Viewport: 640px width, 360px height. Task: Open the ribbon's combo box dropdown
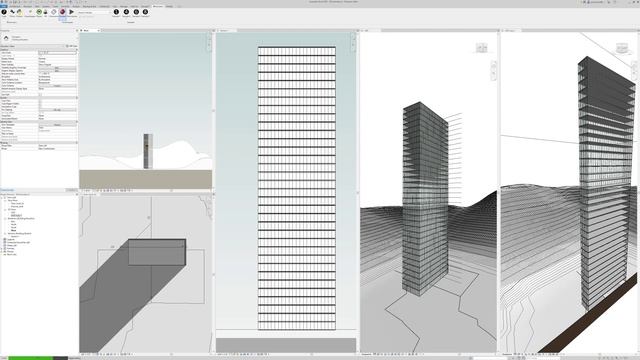point(109,13)
